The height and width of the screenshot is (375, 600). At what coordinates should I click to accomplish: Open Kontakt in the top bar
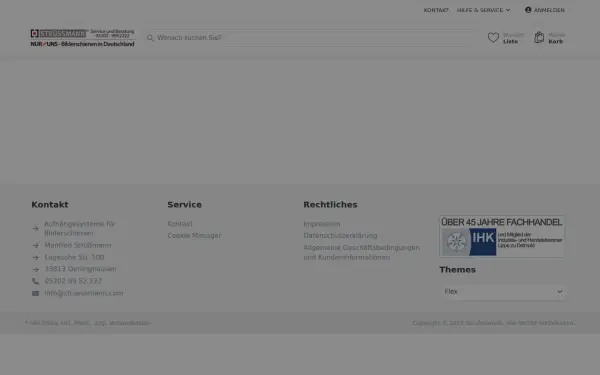pyautogui.click(x=436, y=10)
